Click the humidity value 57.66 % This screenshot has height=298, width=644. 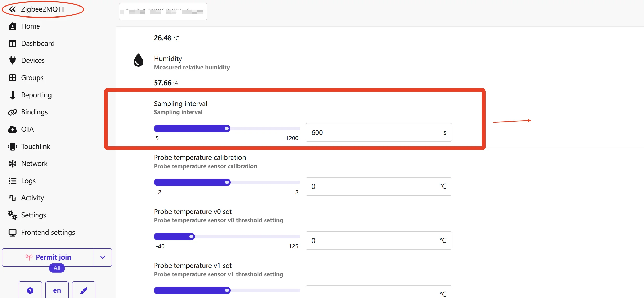click(x=166, y=83)
